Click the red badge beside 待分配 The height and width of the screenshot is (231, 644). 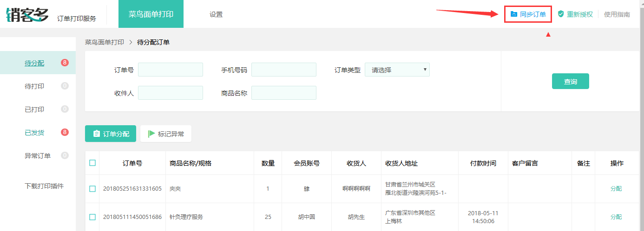tap(65, 63)
